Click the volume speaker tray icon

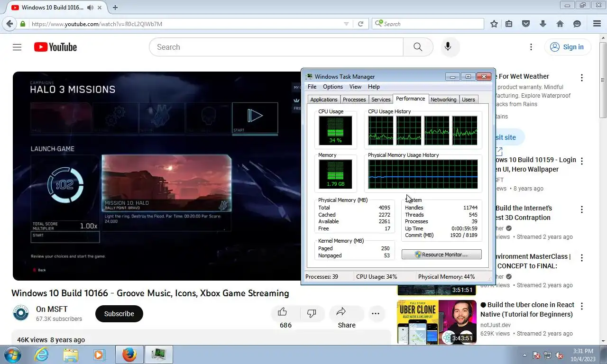[x=560, y=355]
